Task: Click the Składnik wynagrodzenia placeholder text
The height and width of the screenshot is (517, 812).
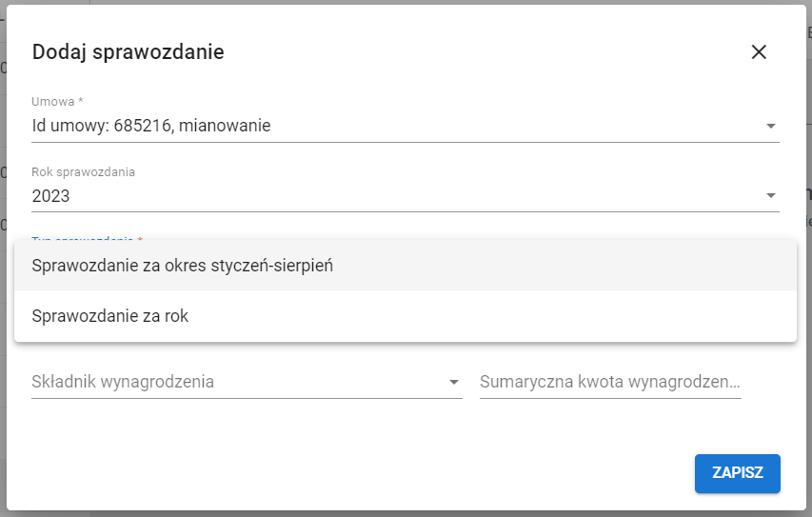Action: pyautogui.click(x=123, y=382)
